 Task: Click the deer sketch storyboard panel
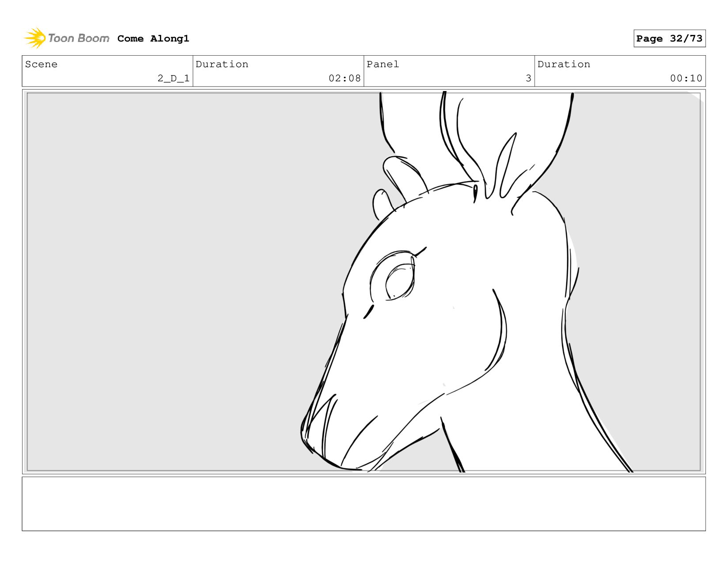364,282
